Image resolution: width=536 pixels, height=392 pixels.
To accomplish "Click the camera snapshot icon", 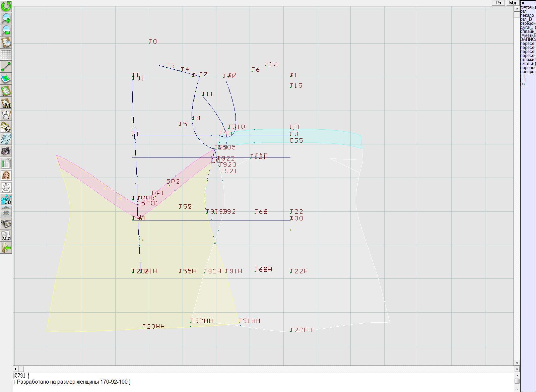I will [x=6, y=151].
